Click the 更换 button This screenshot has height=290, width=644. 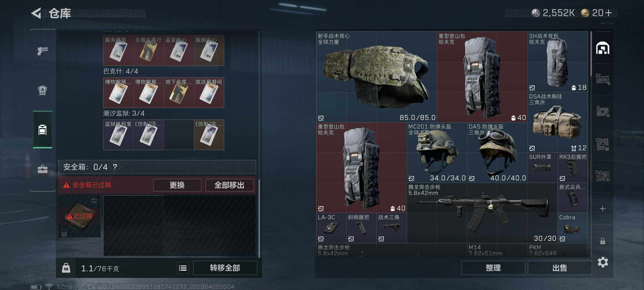tap(177, 185)
